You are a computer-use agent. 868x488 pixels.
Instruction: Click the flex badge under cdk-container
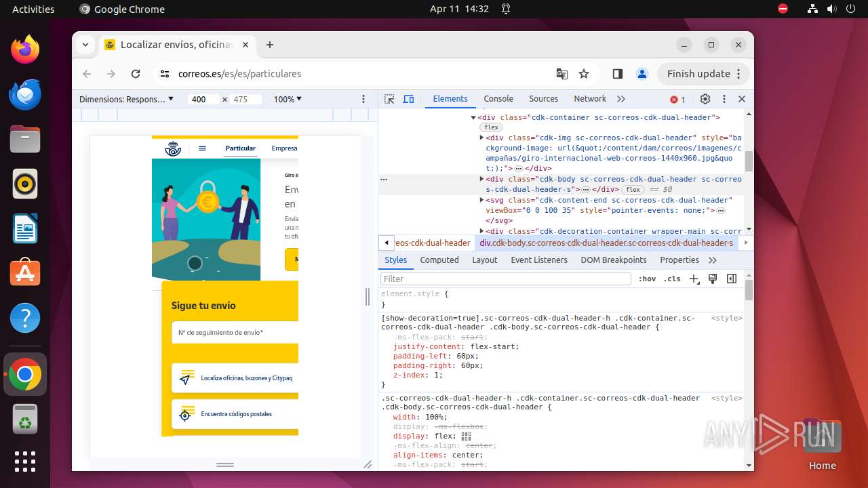click(491, 127)
